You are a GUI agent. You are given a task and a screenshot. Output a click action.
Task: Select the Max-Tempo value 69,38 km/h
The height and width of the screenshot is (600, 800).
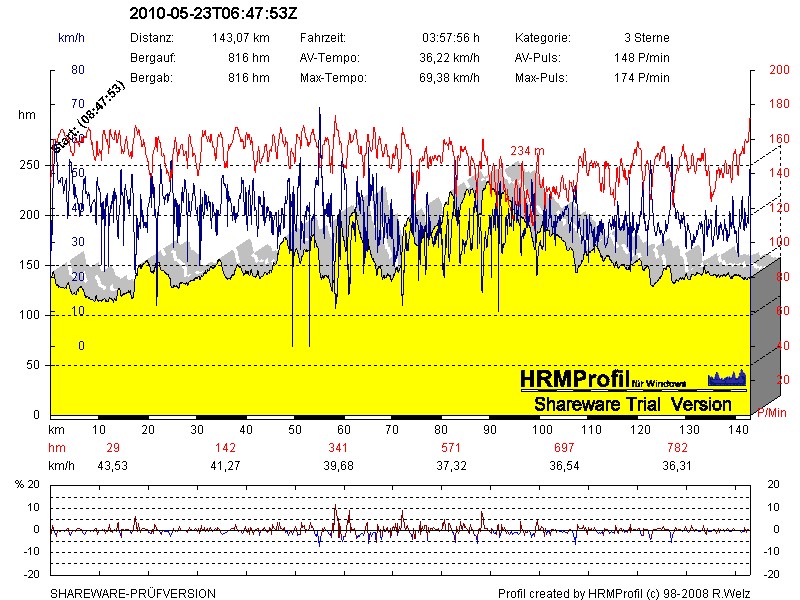[450, 77]
